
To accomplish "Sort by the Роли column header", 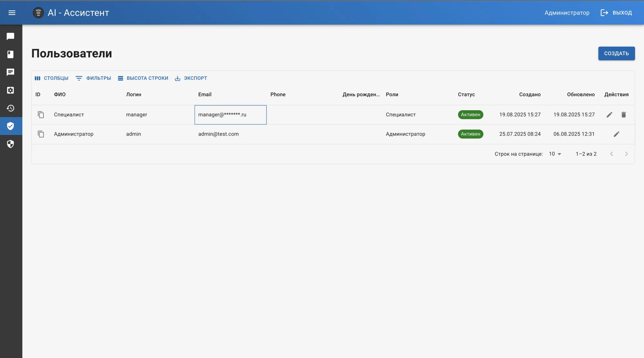I will pos(392,94).
